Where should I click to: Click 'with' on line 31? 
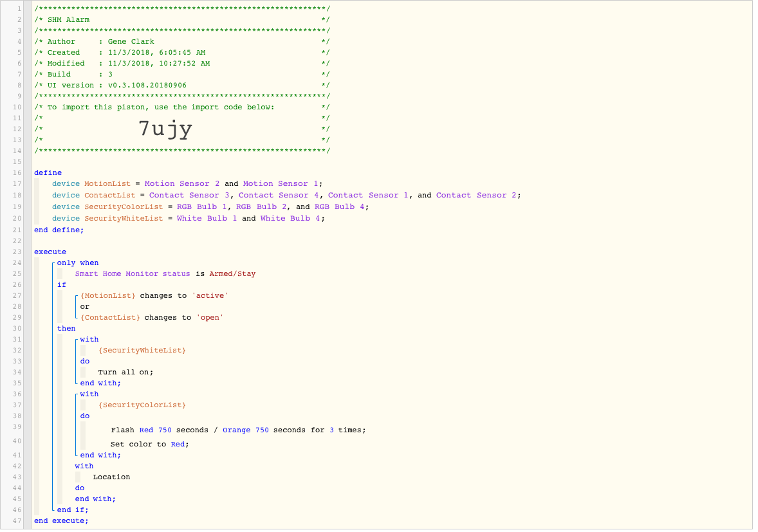(89, 340)
